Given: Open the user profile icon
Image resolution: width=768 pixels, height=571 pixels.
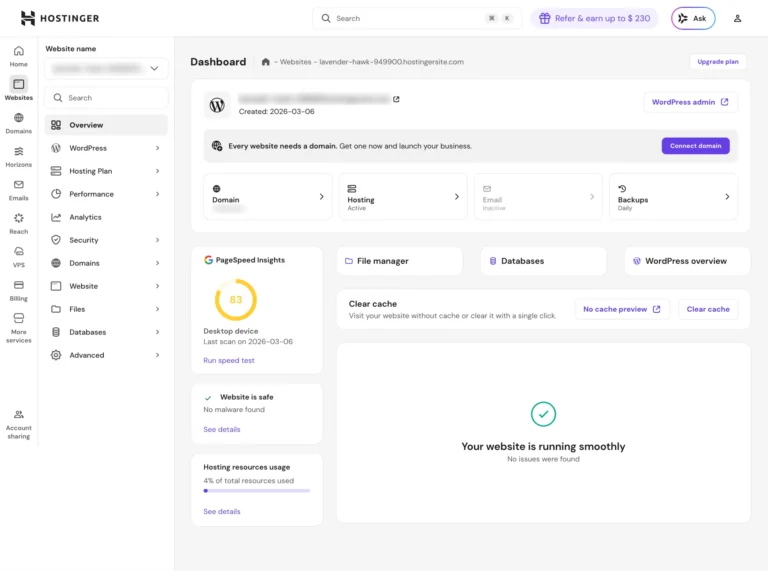Looking at the screenshot, I should (737, 19).
